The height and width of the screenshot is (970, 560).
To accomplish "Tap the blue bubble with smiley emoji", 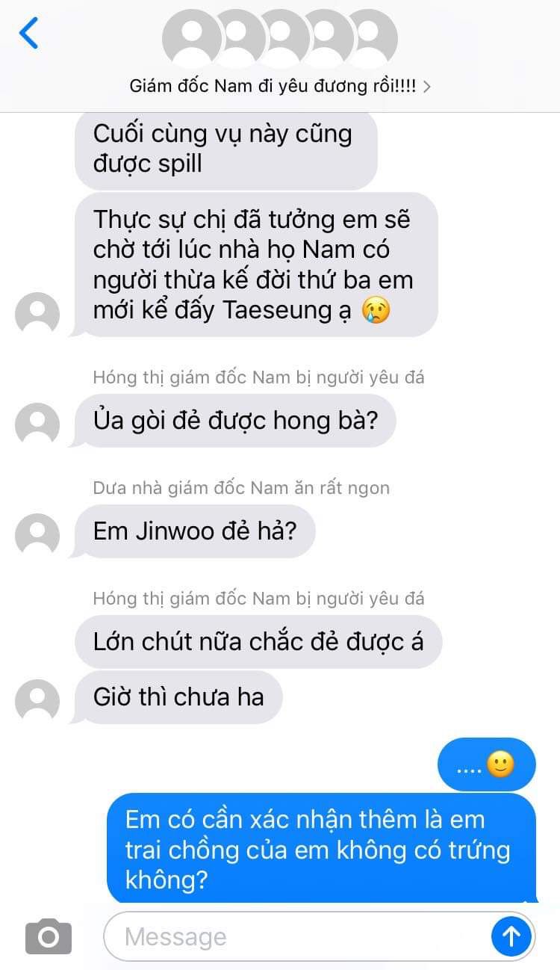I will tap(487, 764).
